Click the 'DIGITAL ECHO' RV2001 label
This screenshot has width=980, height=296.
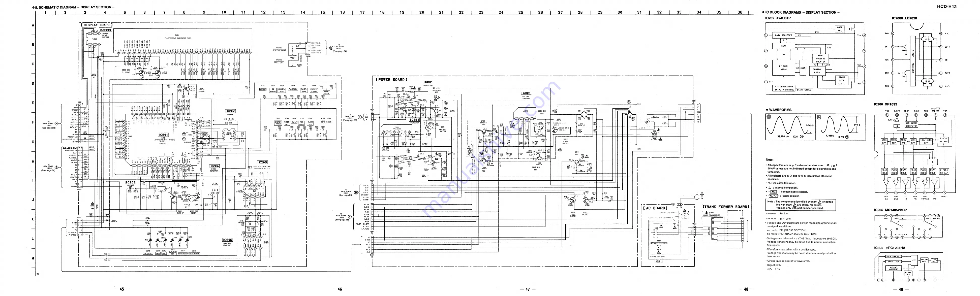[x=280, y=50]
